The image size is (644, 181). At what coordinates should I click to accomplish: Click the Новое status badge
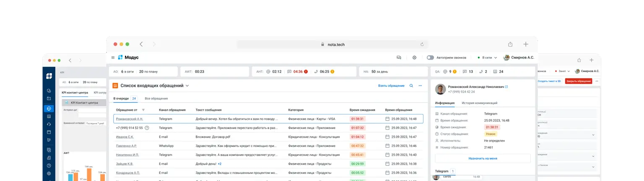(x=491, y=134)
